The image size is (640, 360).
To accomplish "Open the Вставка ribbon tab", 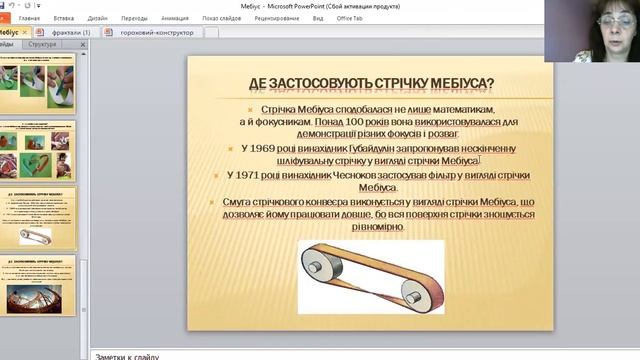I will pos(64,18).
